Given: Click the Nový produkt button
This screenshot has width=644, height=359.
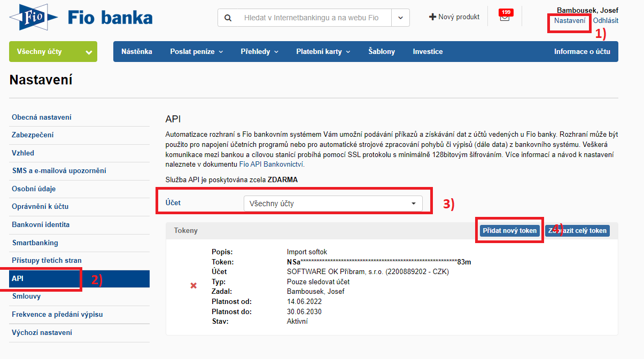Looking at the screenshot, I should click(454, 17).
